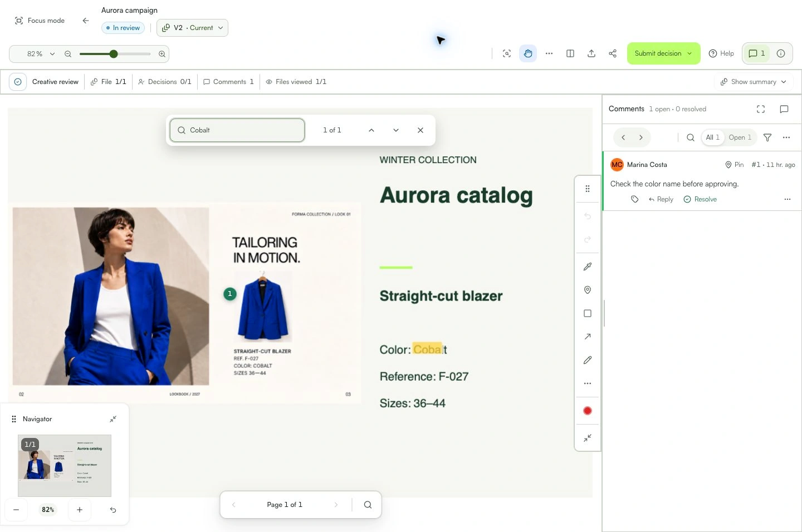This screenshot has height=532, width=802.
Task: Toggle Focus mode
Action: click(x=40, y=21)
